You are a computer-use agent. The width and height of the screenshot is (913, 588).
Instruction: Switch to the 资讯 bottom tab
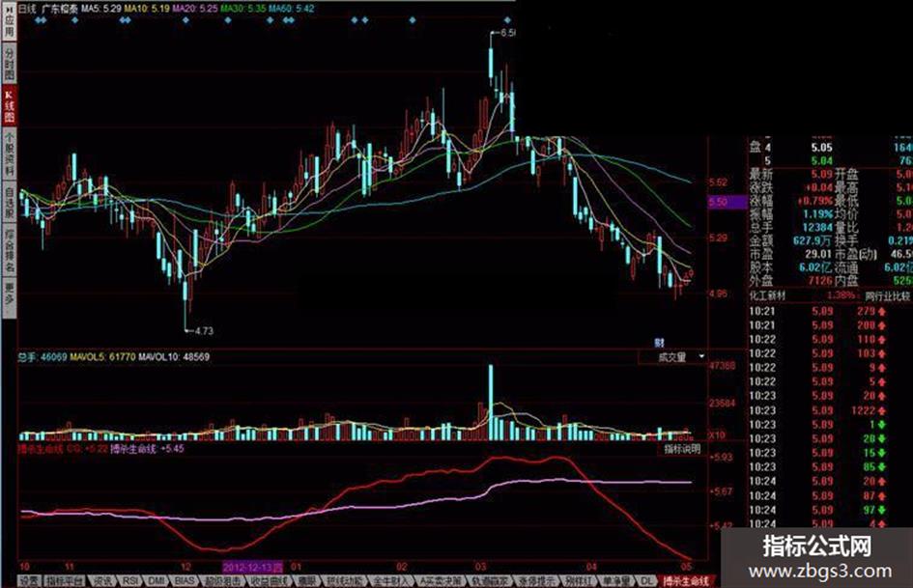[103, 580]
